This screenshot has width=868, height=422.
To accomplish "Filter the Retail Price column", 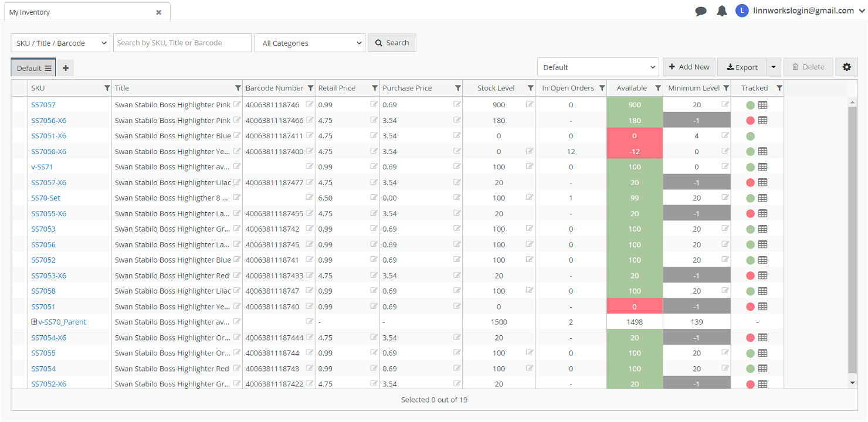I will point(374,88).
